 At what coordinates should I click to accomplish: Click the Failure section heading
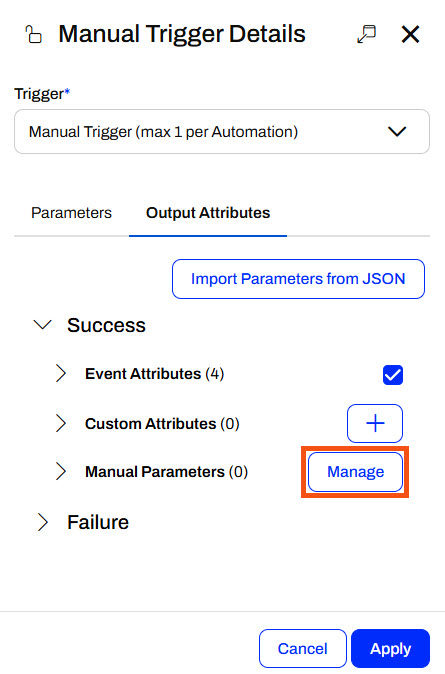98,522
